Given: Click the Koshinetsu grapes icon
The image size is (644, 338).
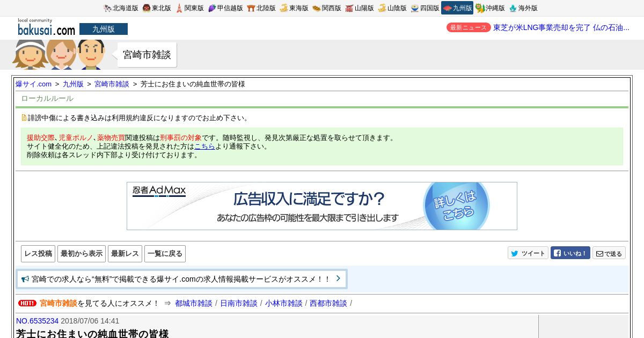Looking at the screenshot, I should [212, 8].
